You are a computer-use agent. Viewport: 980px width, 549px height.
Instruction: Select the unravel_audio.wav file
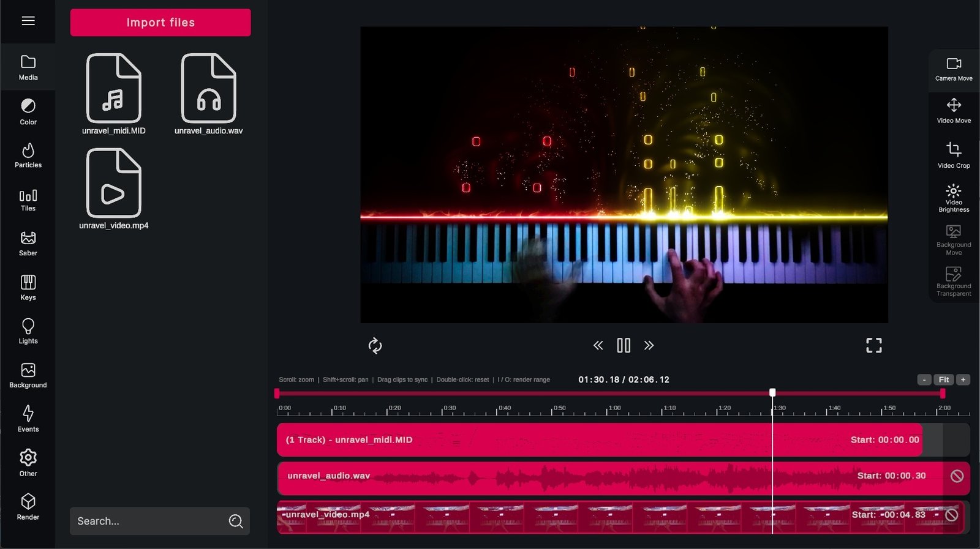pyautogui.click(x=208, y=94)
